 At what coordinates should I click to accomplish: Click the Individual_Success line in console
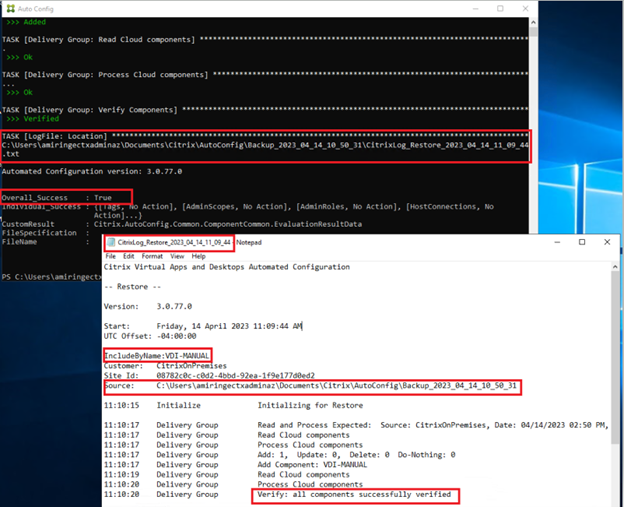tap(248, 211)
